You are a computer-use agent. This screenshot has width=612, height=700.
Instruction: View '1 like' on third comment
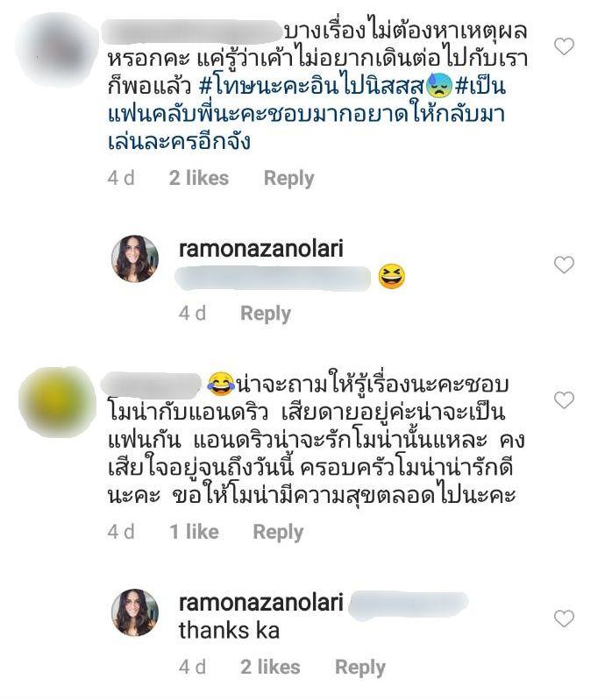pyautogui.click(x=194, y=532)
